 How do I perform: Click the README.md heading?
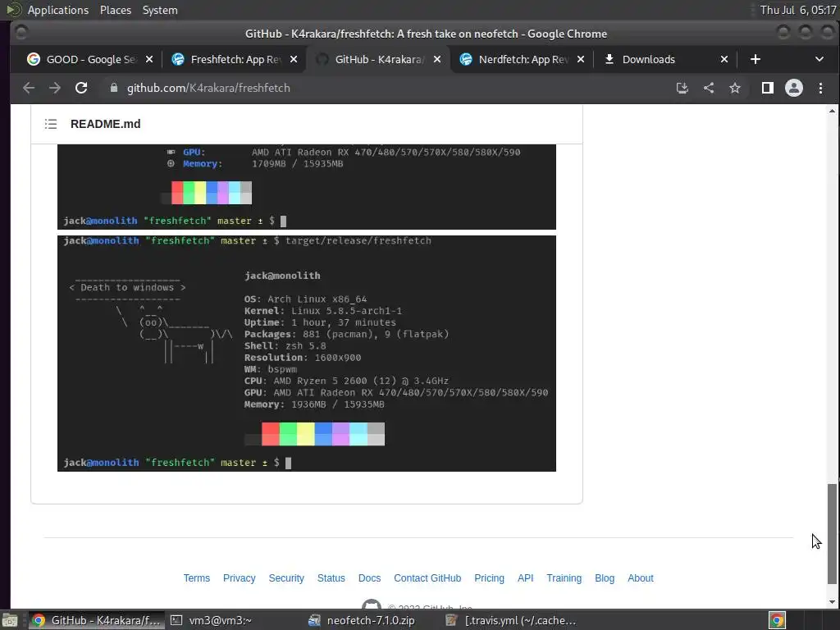click(x=106, y=124)
